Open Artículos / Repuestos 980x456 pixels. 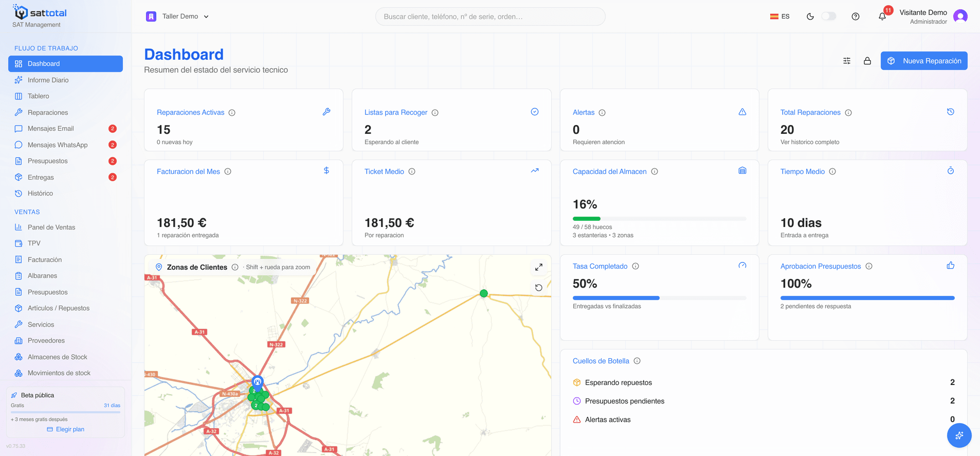click(x=65, y=308)
